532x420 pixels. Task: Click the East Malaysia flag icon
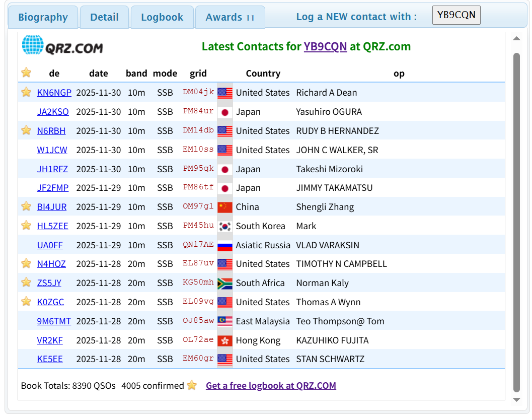click(x=225, y=321)
